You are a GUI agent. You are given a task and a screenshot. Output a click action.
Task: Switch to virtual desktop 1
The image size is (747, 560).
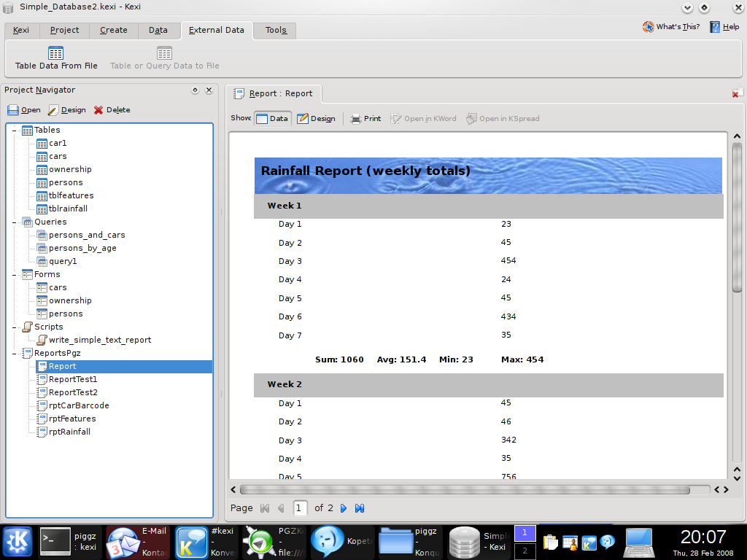click(x=525, y=533)
